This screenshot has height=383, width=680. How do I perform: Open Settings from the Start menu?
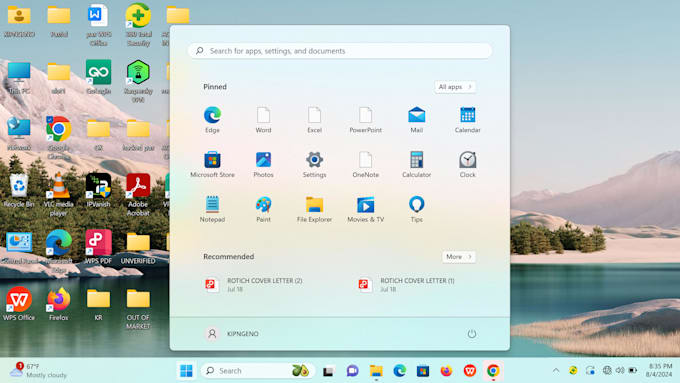coord(314,164)
